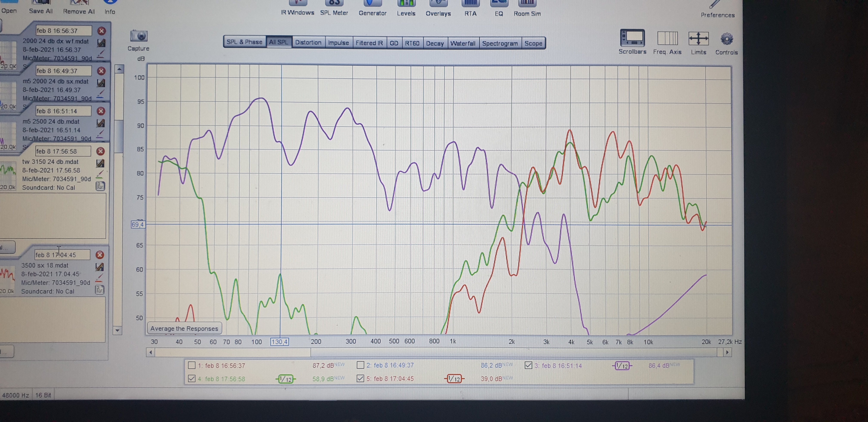
Task: Switch to the GD tab
Action: tap(394, 43)
